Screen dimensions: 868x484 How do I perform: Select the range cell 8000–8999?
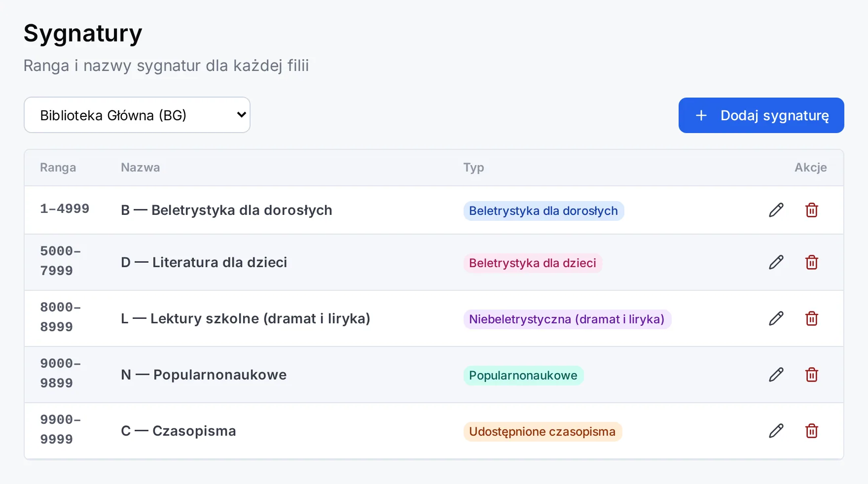[61, 317]
